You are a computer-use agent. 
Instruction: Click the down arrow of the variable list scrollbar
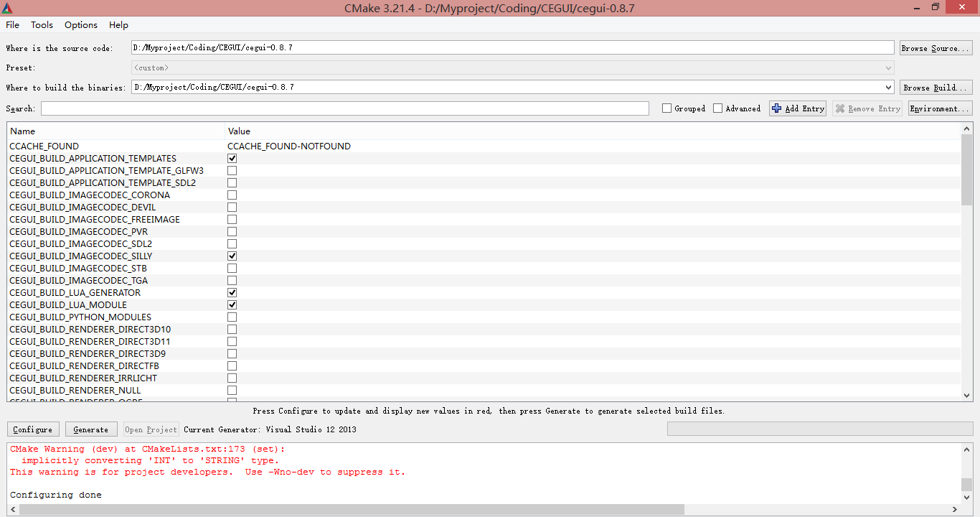coord(967,396)
